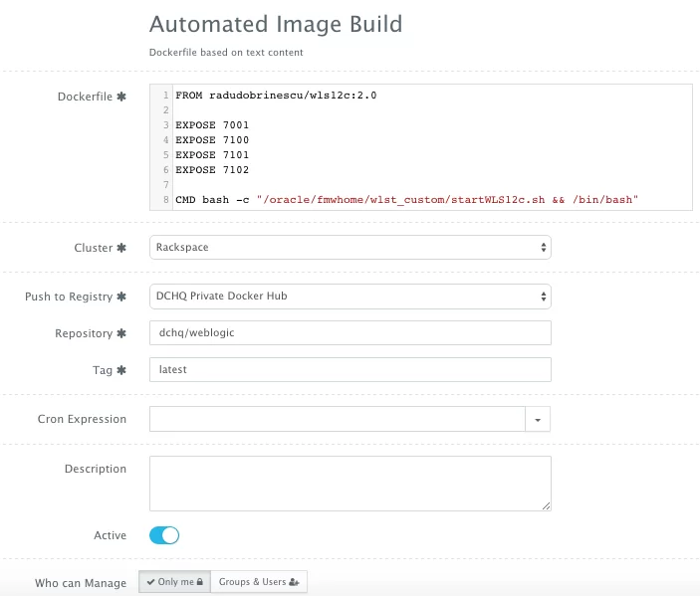Toggle the Active switch off
700x596 pixels.
pos(164,535)
